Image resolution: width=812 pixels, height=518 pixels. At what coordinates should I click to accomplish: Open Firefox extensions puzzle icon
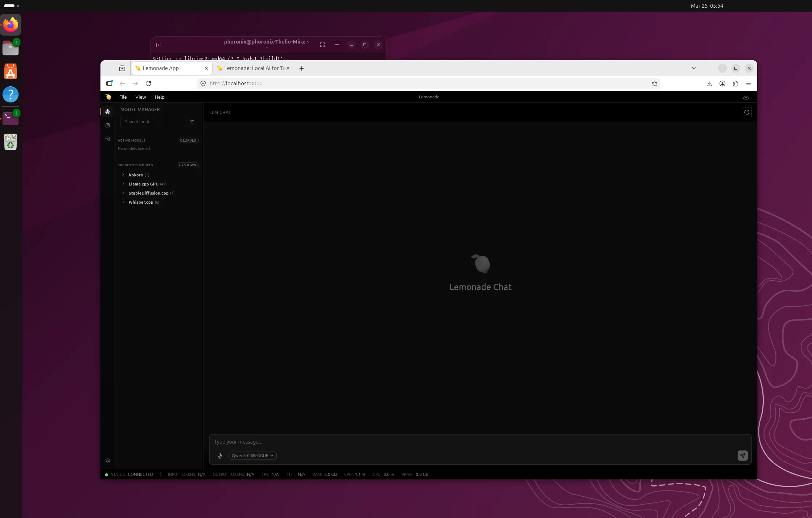[x=735, y=83]
